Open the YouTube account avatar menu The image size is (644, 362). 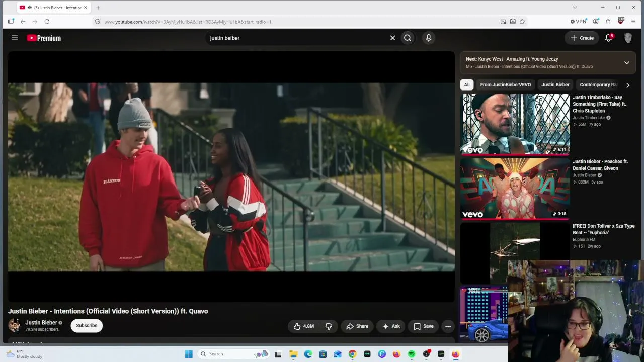(628, 38)
